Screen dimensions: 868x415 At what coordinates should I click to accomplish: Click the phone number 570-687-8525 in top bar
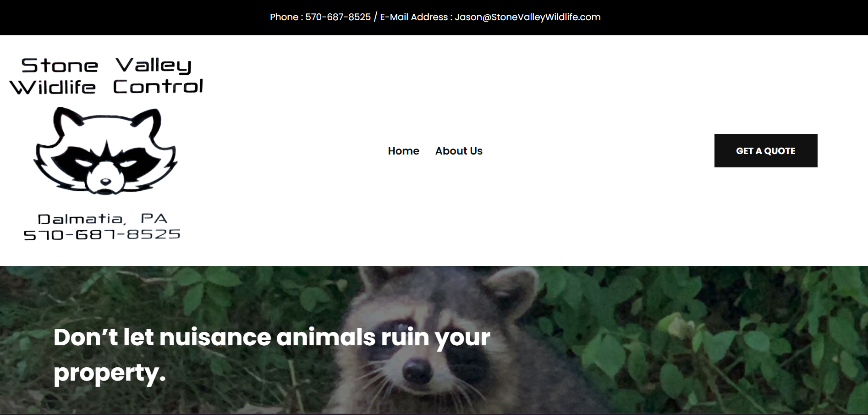tap(338, 17)
